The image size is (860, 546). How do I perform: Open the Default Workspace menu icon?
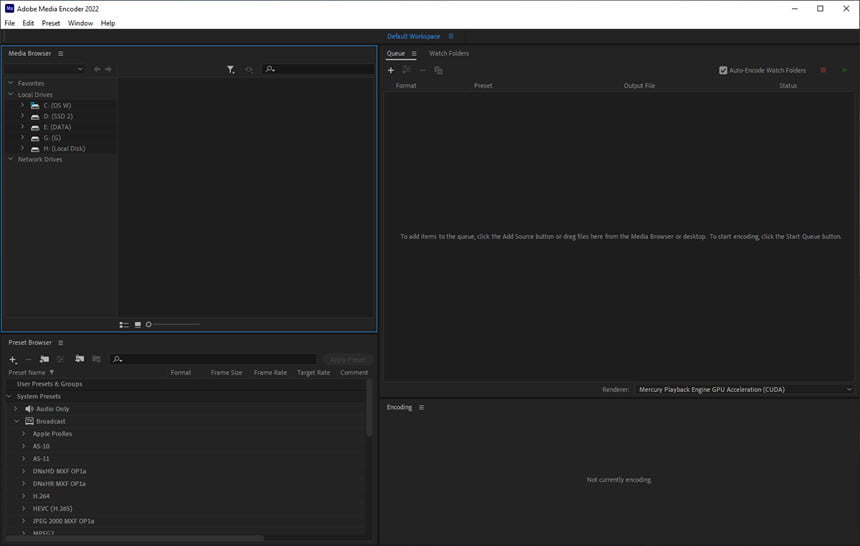point(451,36)
